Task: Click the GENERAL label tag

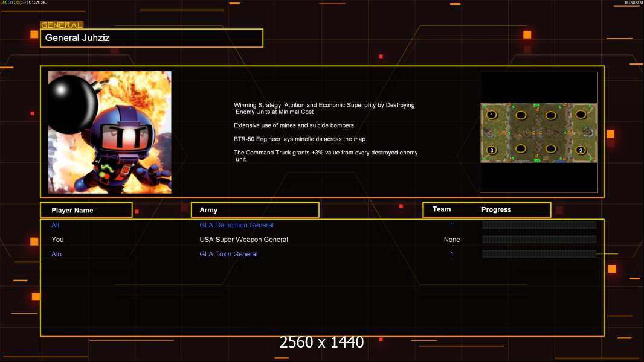Action: [62, 25]
